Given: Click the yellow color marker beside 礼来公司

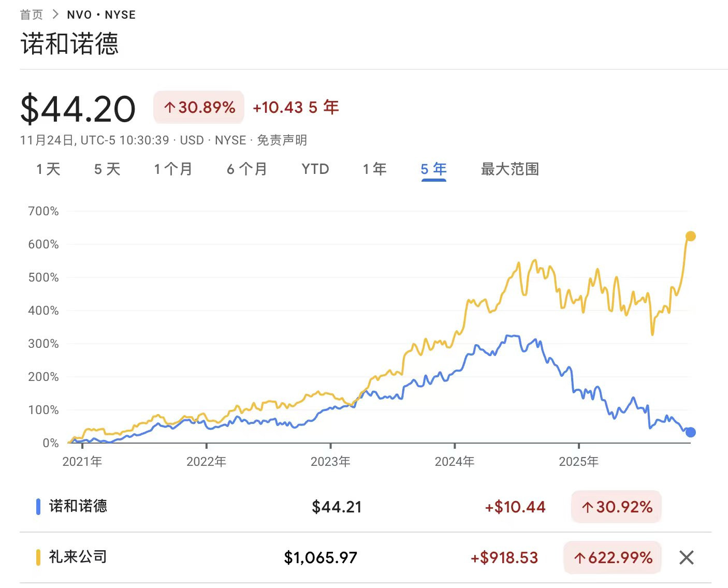Looking at the screenshot, I should click(x=37, y=557).
